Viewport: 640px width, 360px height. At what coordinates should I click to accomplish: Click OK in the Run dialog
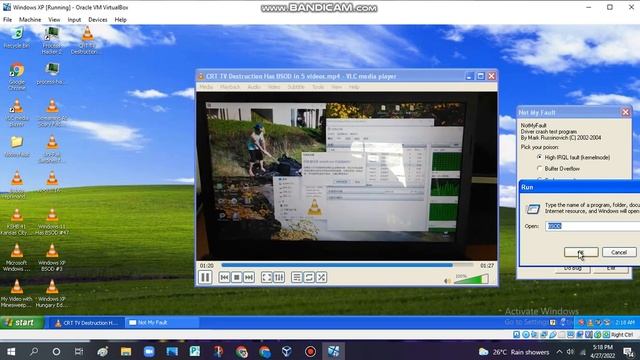click(x=581, y=252)
